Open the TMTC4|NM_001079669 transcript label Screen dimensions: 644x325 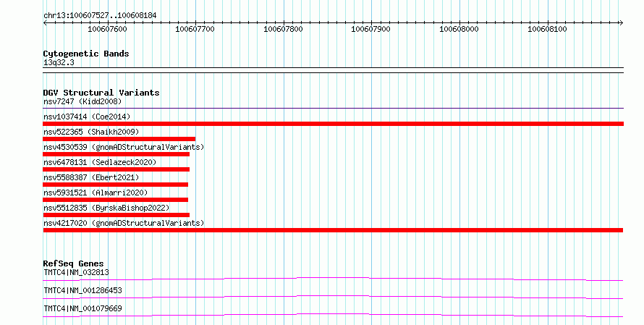pyautogui.click(x=82, y=308)
